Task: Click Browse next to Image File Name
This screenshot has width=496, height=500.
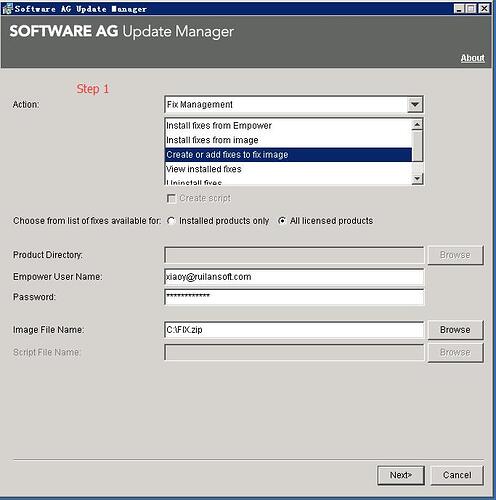Action: point(455,330)
